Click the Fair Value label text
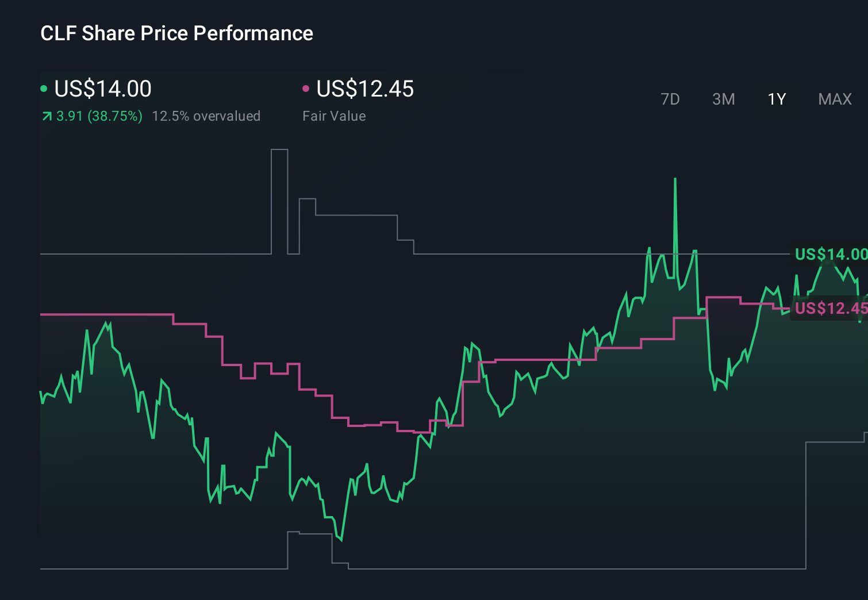 pos(334,116)
